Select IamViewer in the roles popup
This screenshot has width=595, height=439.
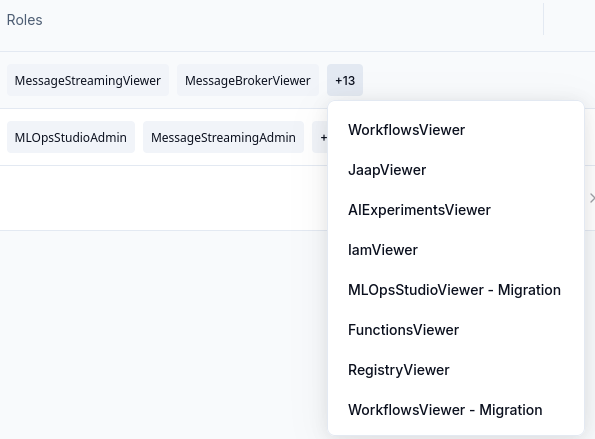[382, 250]
